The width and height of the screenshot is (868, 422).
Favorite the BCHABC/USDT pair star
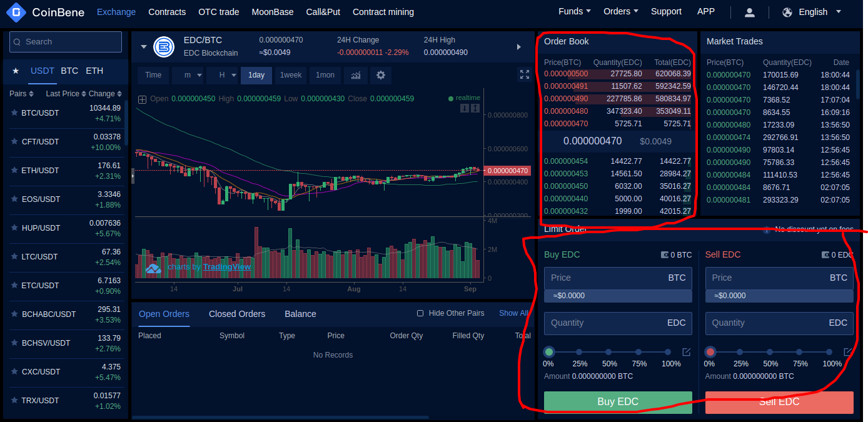14,314
